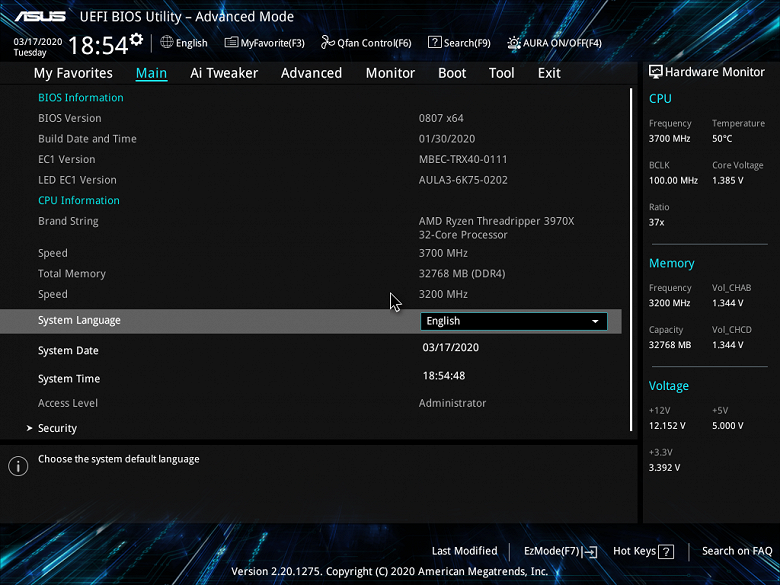Image resolution: width=780 pixels, height=585 pixels.
Task: Click Memory Capacity reading 32768 MB
Action: (670, 345)
